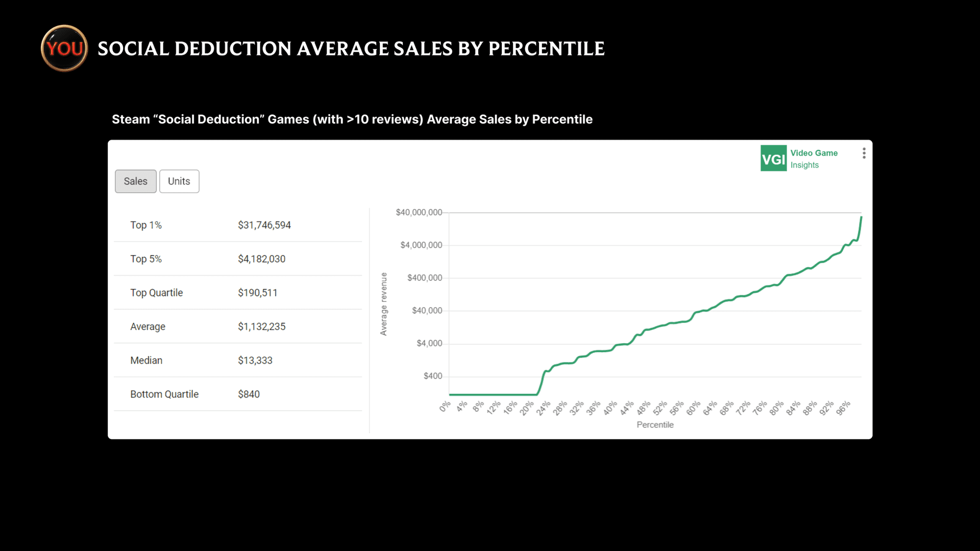Toggle the Sales view
This screenshot has width=980, height=551.
tap(135, 181)
